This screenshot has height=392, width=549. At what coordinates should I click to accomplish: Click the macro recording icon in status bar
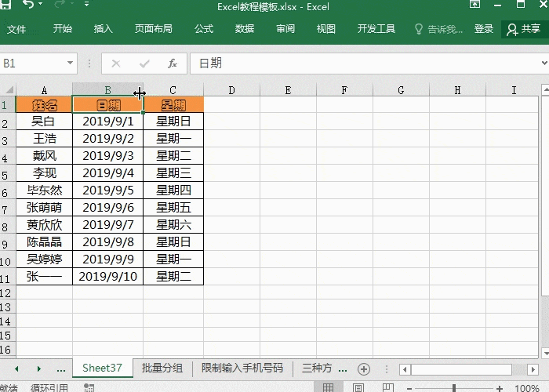point(89,387)
